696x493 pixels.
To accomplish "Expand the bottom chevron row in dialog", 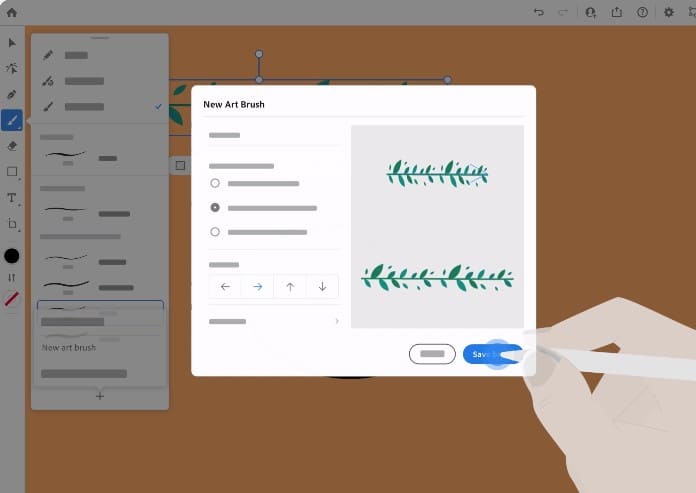I will pos(336,321).
